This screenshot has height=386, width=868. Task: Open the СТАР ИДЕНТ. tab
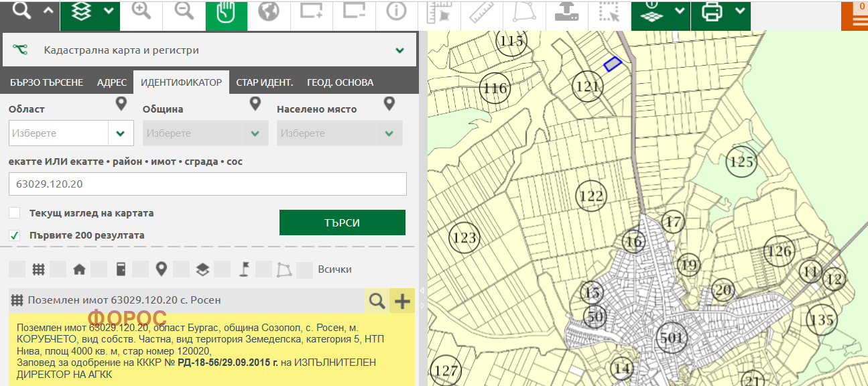(264, 82)
